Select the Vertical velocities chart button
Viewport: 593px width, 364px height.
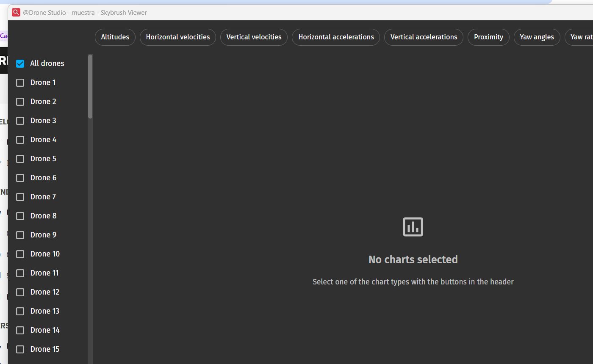tap(254, 37)
